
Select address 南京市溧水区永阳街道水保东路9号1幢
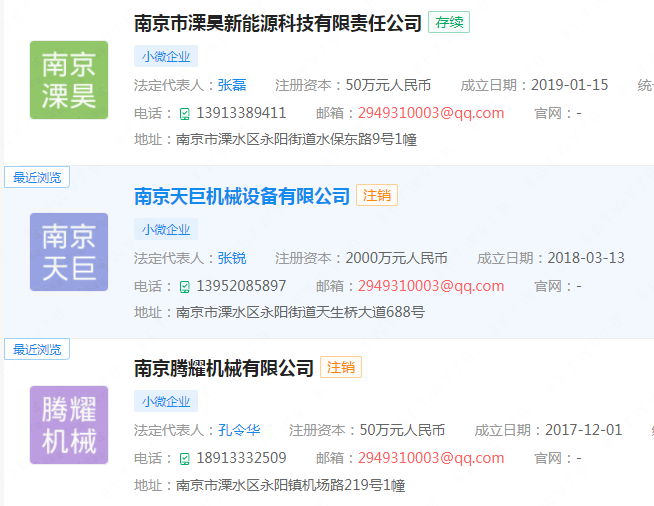pyautogui.click(x=296, y=139)
